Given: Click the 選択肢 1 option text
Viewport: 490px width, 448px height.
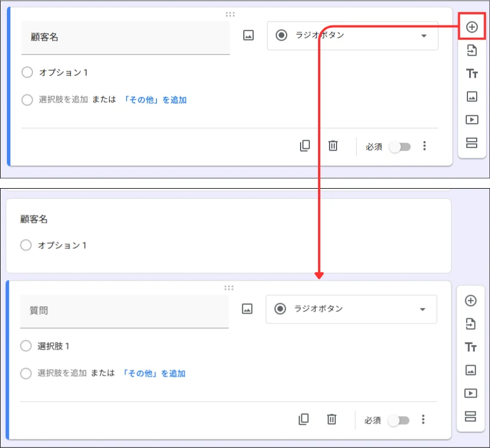Looking at the screenshot, I should [x=53, y=346].
